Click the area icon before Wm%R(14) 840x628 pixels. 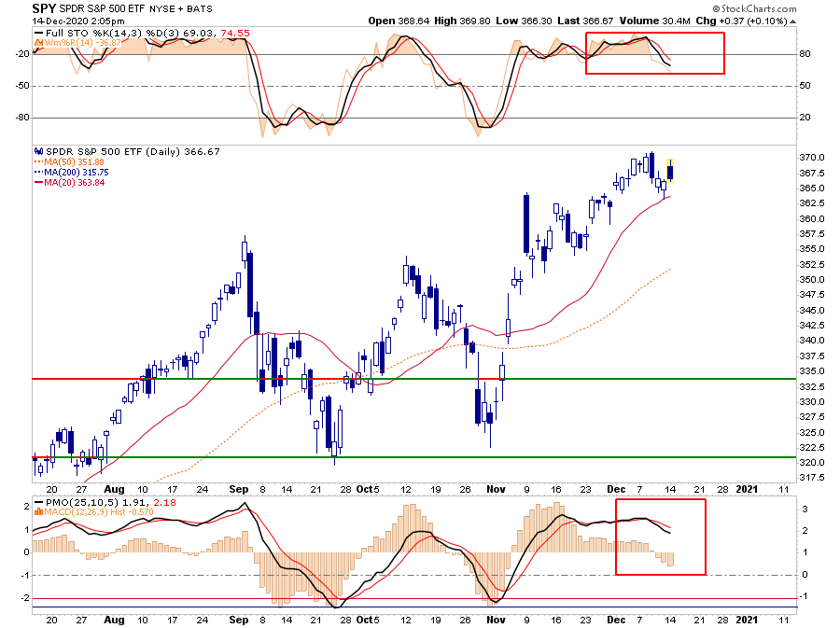(x=38, y=43)
